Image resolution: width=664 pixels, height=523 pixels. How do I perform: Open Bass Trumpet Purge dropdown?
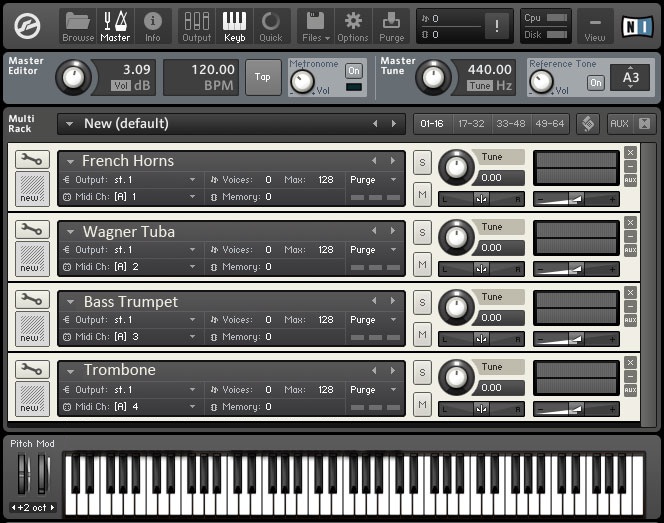tap(393, 320)
